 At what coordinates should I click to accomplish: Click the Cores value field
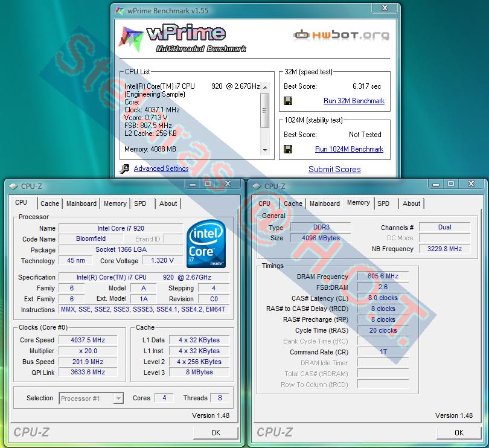point(164,398)
